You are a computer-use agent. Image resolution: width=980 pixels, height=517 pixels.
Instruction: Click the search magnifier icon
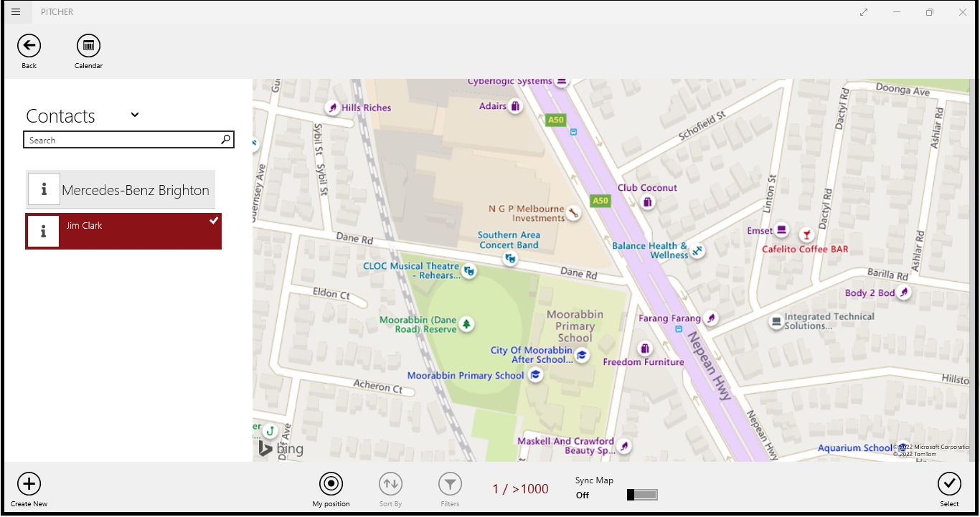click(226, 140)
